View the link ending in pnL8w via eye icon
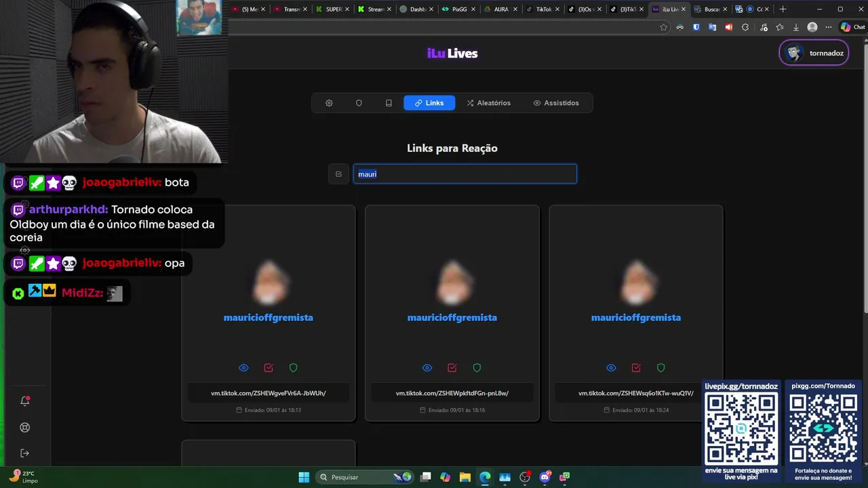 pos(427,368)
